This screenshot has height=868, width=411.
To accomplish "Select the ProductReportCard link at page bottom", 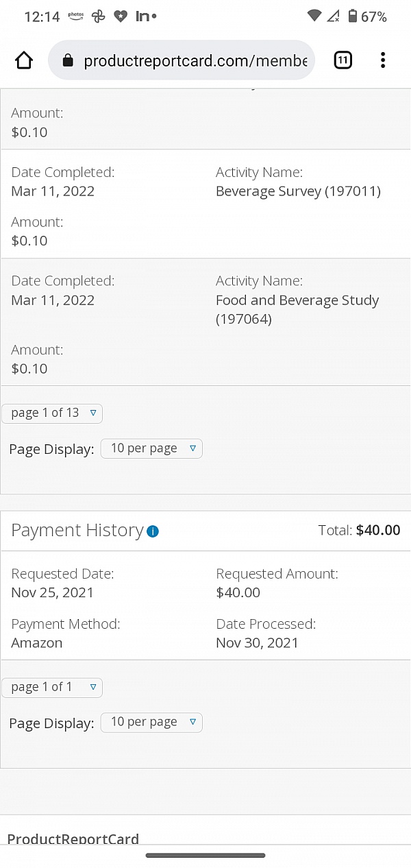I will [73, 838].
